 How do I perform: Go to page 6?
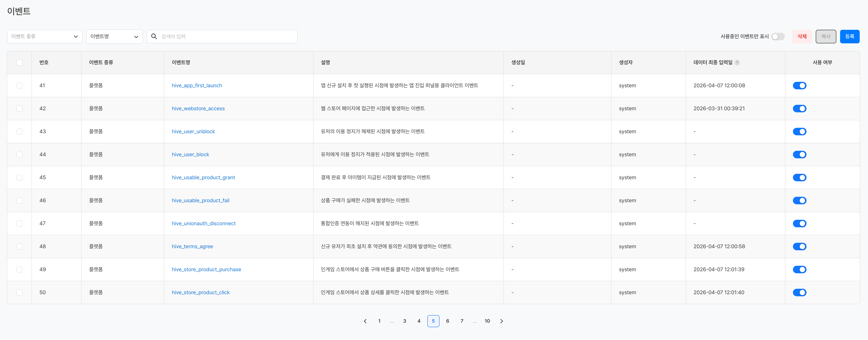click(x=447, y=321)
